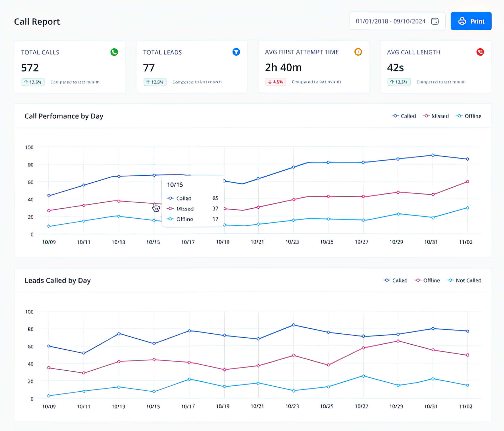Toggle the Called series in Call Performance legend
Image resolution: width=504 pixels, height=431 pixels.
click(x=404, y=116)
